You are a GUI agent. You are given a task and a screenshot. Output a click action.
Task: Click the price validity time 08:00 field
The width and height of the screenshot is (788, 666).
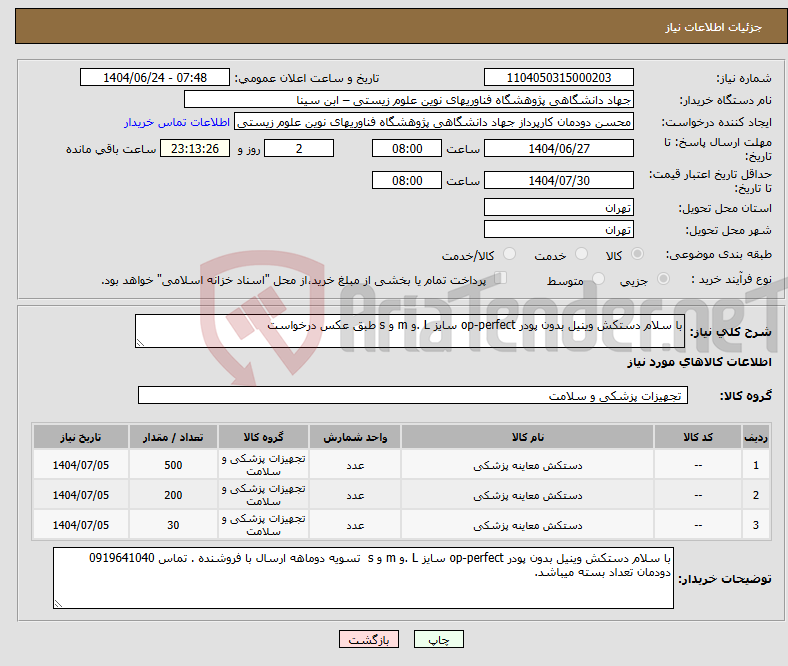pos(407,180)
